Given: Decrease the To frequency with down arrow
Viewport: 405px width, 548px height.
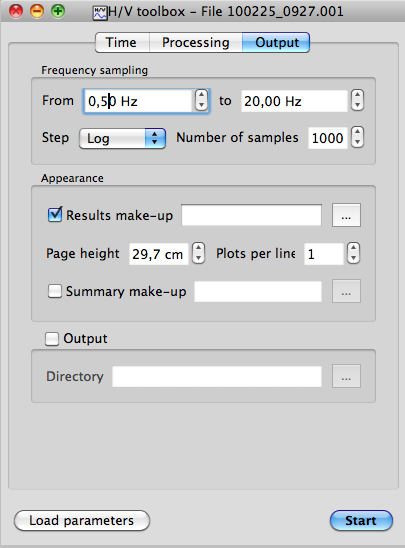Looking at the screenshot, I should 357,105.
